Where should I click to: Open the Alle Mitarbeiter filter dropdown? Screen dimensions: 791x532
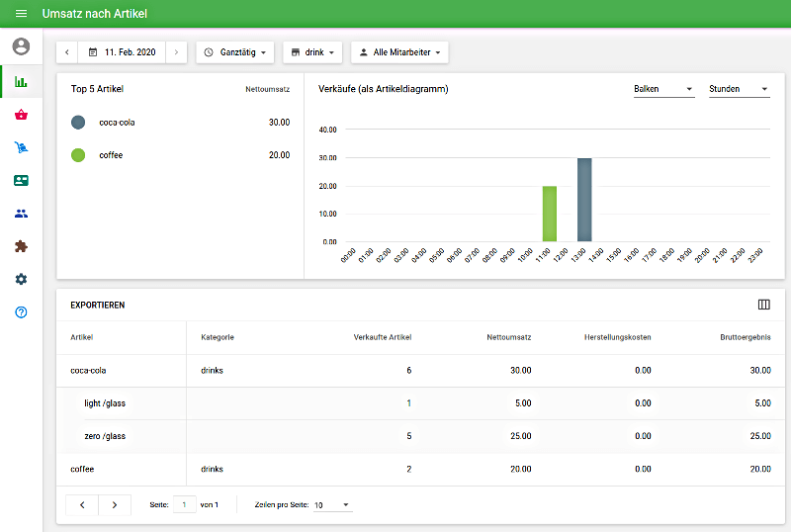click(399, 51)
